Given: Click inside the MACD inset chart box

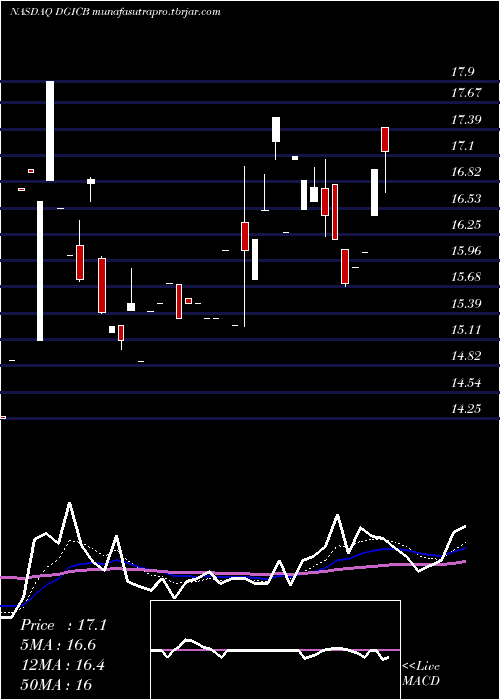Looking at the screenshot, I should [275, 650].
